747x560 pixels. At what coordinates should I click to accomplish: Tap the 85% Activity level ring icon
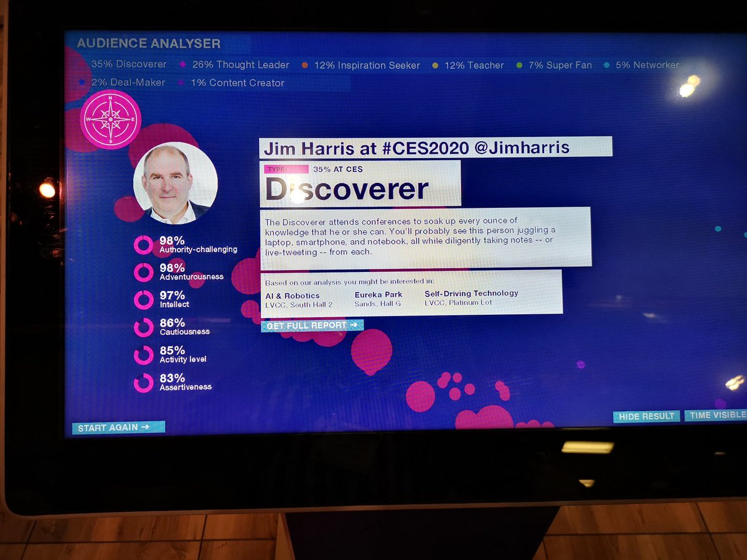pos(144,355)
